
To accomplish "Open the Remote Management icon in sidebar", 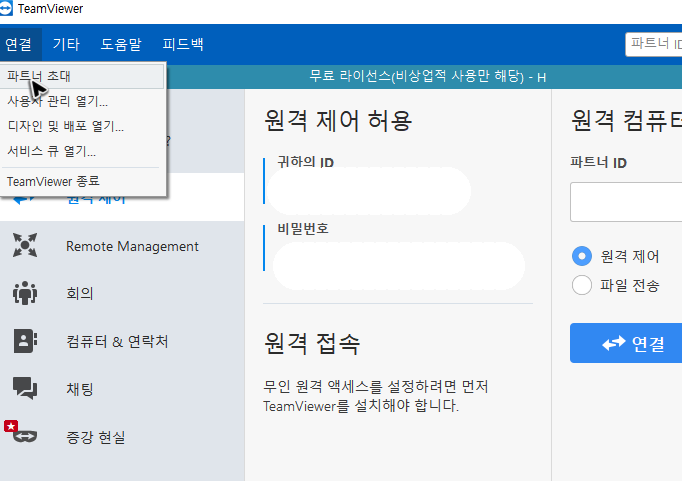I will click(25, 245).
